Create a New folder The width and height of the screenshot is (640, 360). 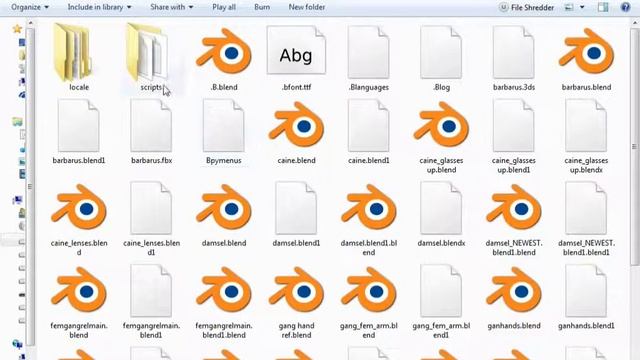coord(307,7)
